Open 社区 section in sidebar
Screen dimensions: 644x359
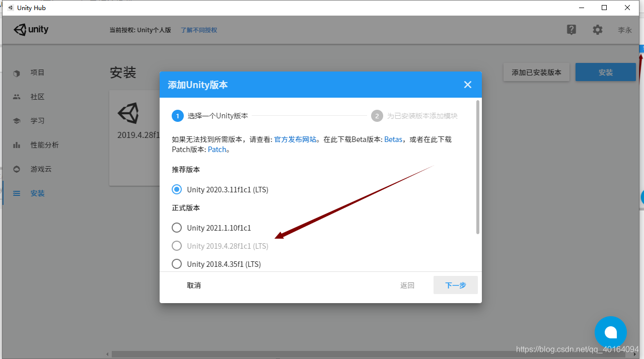pyautogui.click(x=38, y=97)
